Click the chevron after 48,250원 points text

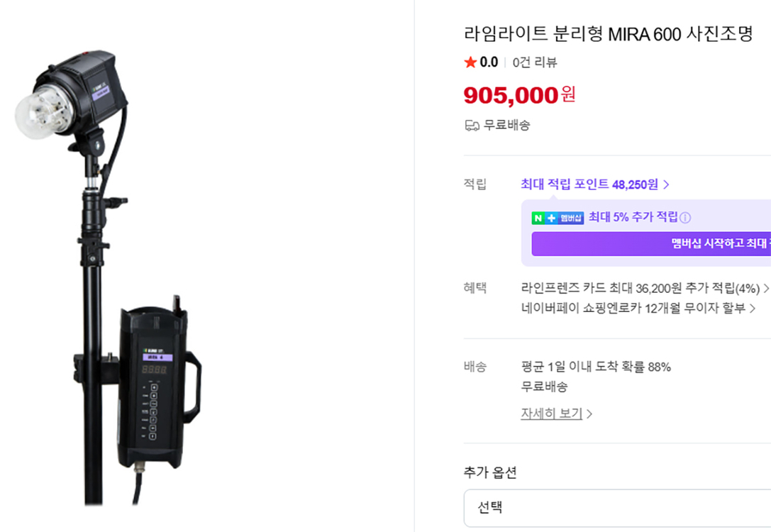[x=666, y=184]
